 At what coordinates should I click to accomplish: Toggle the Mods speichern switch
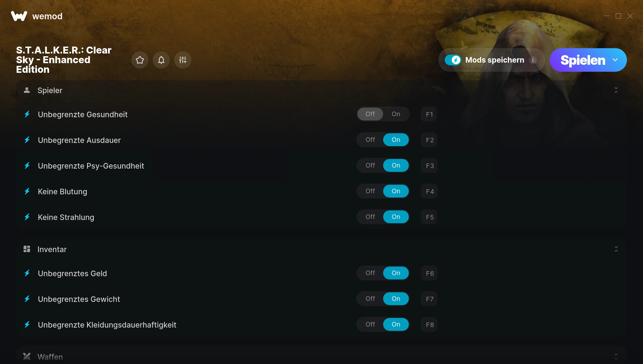click(x=453, y=60)
